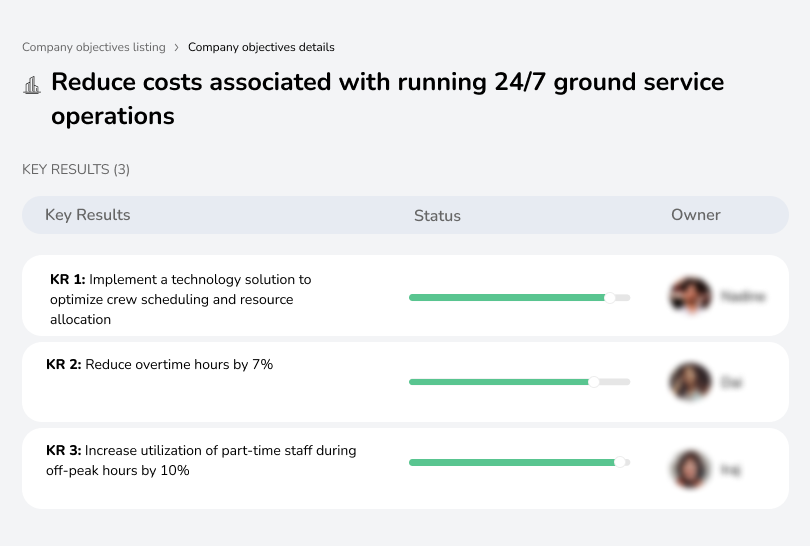The height and width of the screenshot is (546, 810).
Task: Select the objective title about reducing costs
Action: point(387,98)
